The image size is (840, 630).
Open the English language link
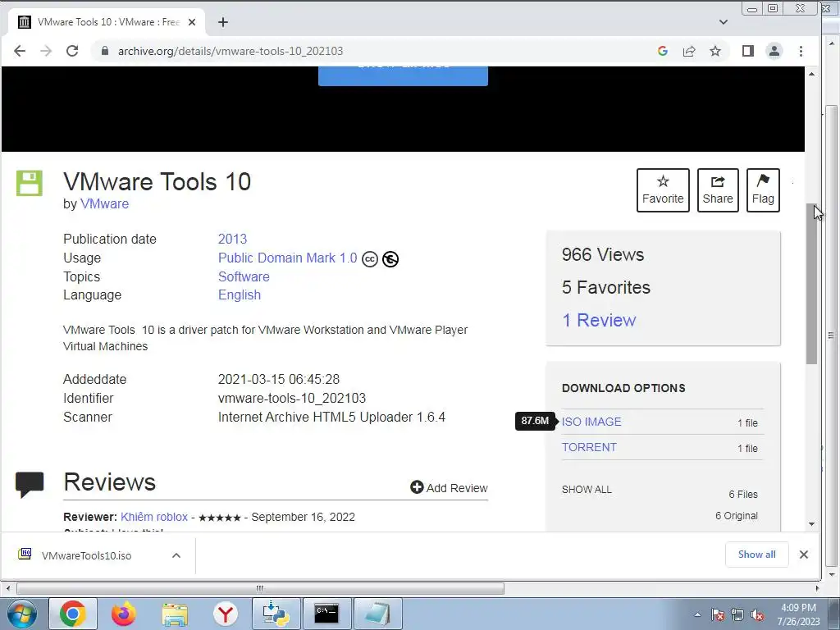tap(240, 294)
